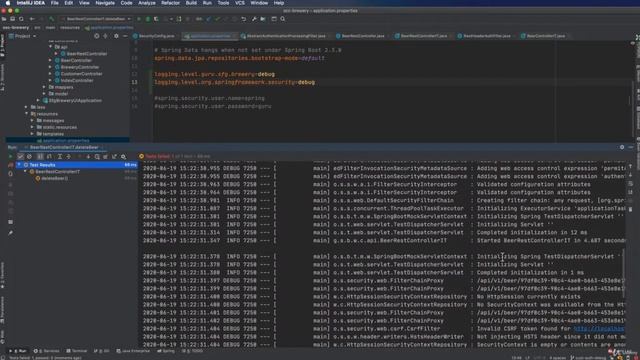640x360 pixels.
Task: Click Rerun failed tests icon in Run sidebar
Action: click(11, 165)
